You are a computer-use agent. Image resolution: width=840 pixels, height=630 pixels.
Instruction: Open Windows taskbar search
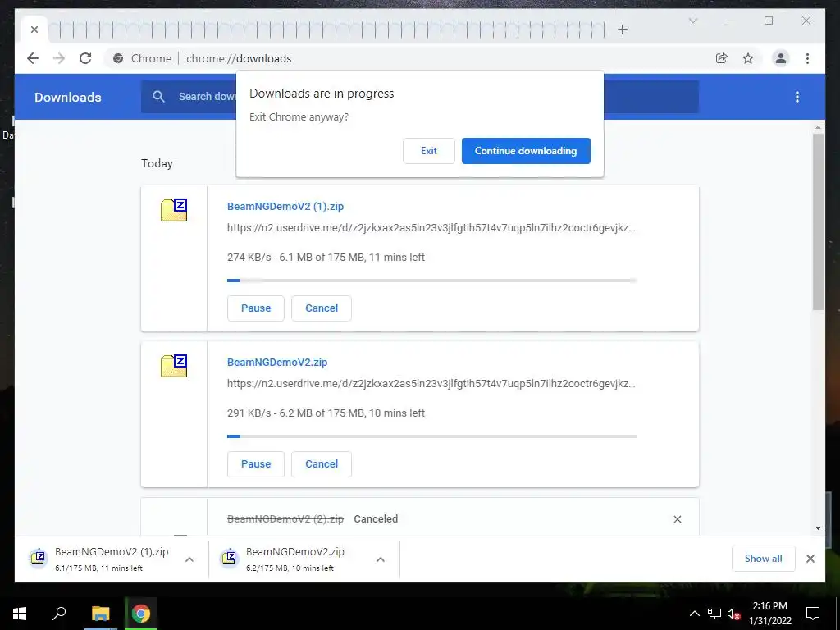[59, 614]
